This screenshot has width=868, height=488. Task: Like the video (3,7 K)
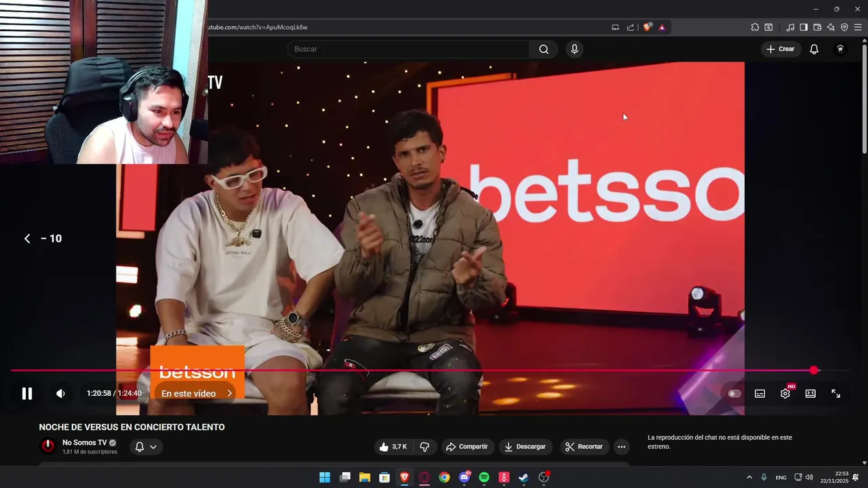(x=393, y=447)
